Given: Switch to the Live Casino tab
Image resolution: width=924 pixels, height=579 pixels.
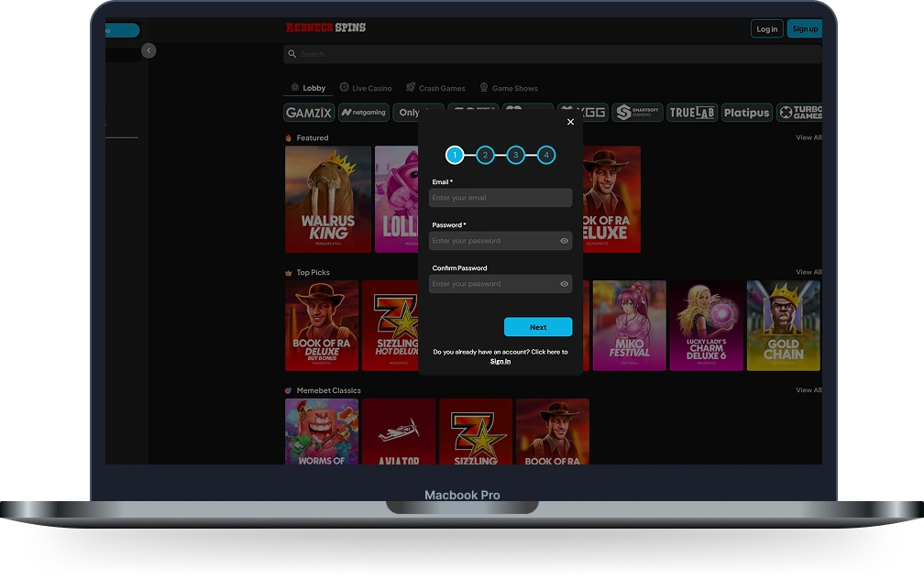Looking at the screenshot, I should (366, 88).
